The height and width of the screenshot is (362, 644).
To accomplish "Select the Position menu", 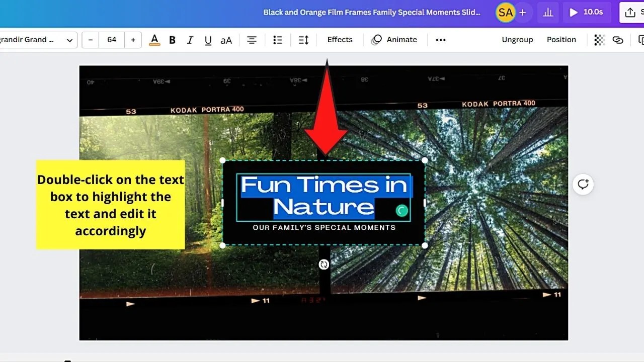I will pos(561,40).
